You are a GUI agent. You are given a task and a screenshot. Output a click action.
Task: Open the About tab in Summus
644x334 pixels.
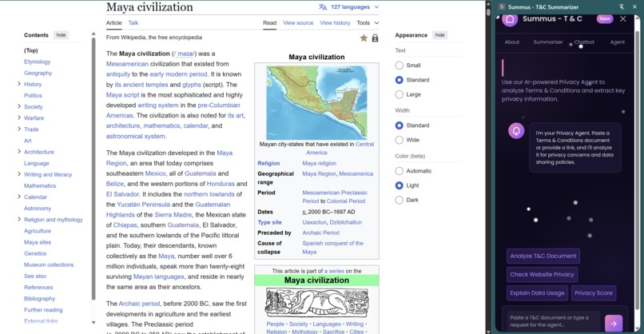coord(511,42)
